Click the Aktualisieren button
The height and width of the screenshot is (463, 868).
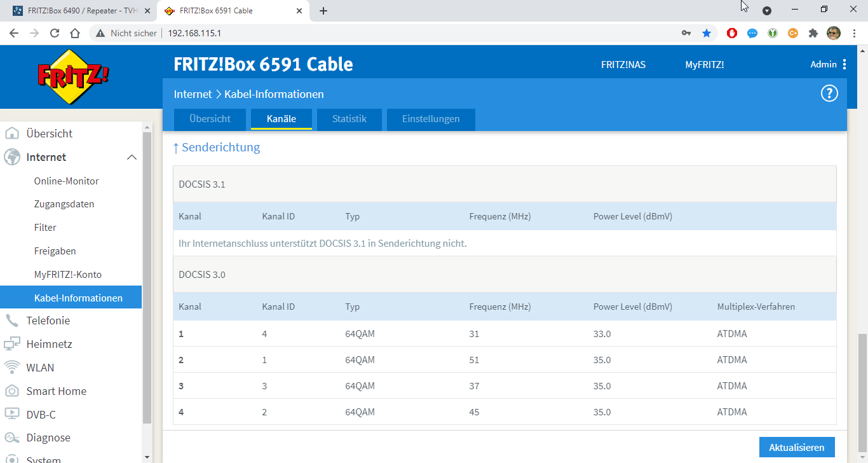click(x=797, y=447)
